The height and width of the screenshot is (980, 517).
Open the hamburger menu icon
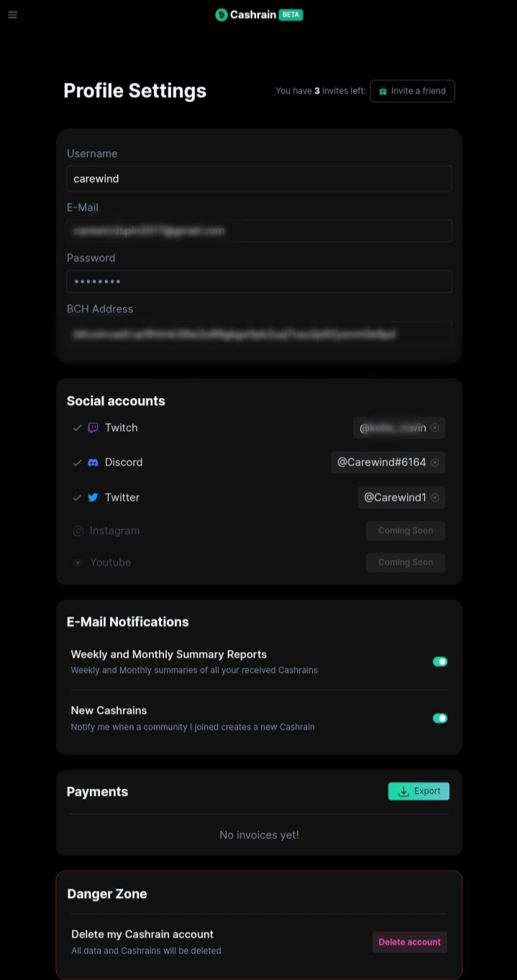click(12, 14)
